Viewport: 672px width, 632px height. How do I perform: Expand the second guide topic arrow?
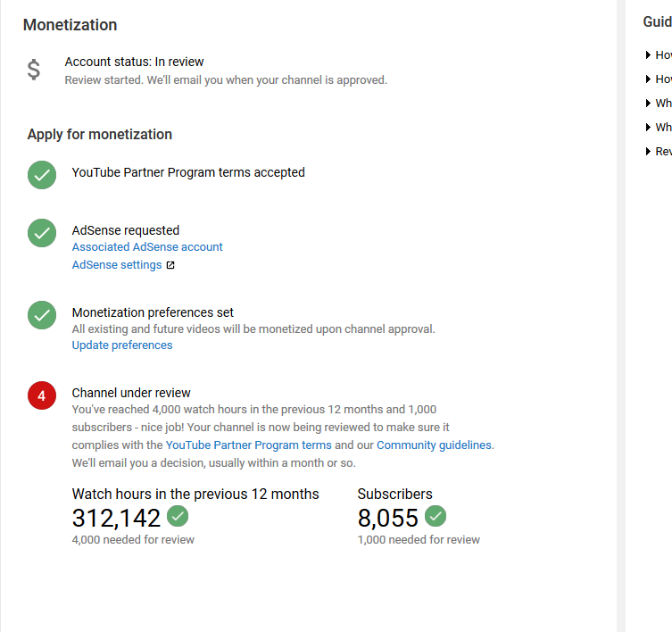648,79
